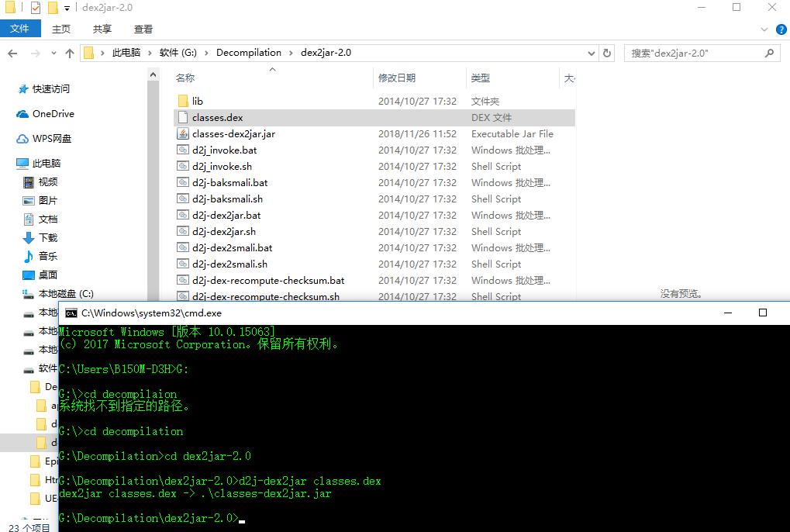The height and width of the screenshot is (532, 790).
Task: Go up one folder level
Action: [70, 53]
